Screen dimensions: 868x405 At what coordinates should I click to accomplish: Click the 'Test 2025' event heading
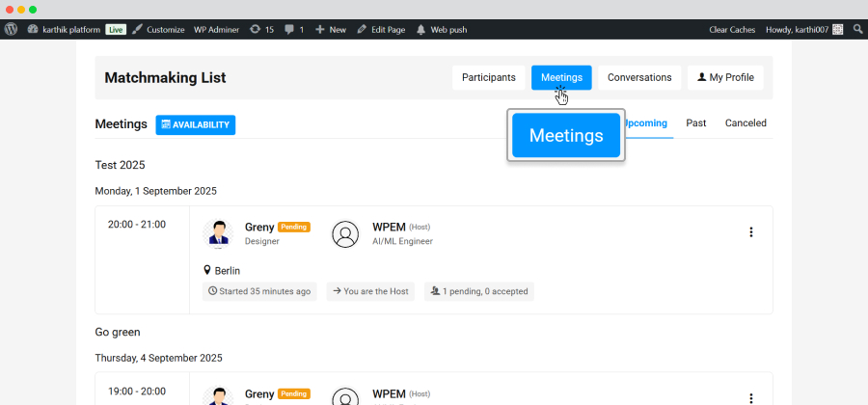click(120, 165)
